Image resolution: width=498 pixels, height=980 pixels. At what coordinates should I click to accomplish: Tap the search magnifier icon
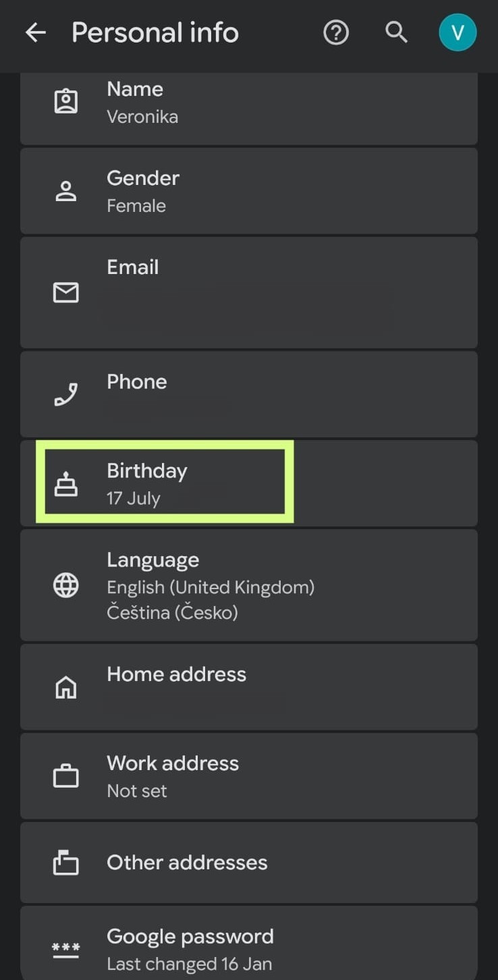[396, 32]
